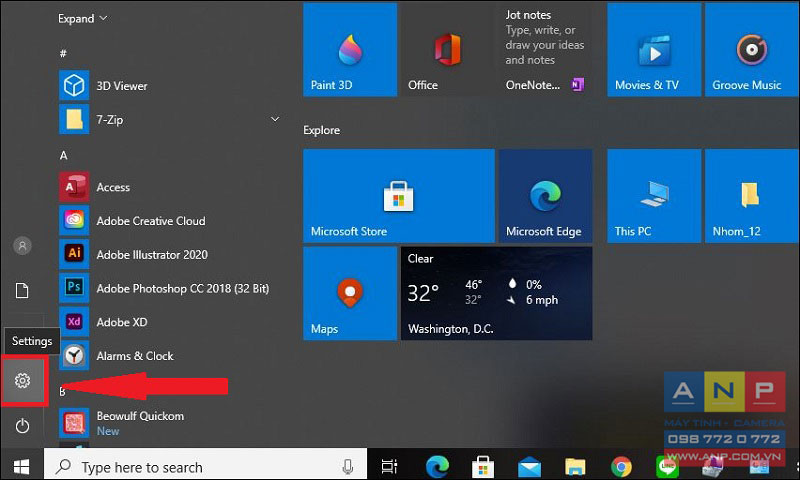This screenshot has height=480, width=800.
Task: Activate the search microphone icon
Action: pyautogui.click(x=347, y=466)
